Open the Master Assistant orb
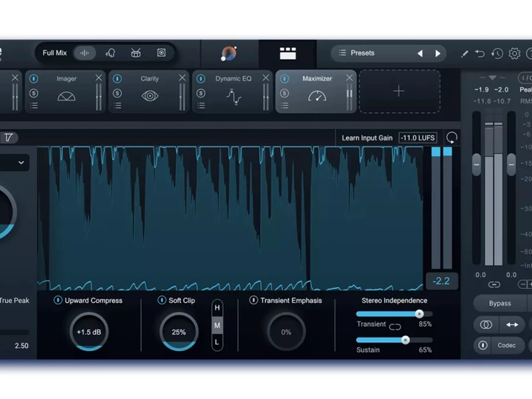This screenshot has height=399, width=532. tap(229, 53)
